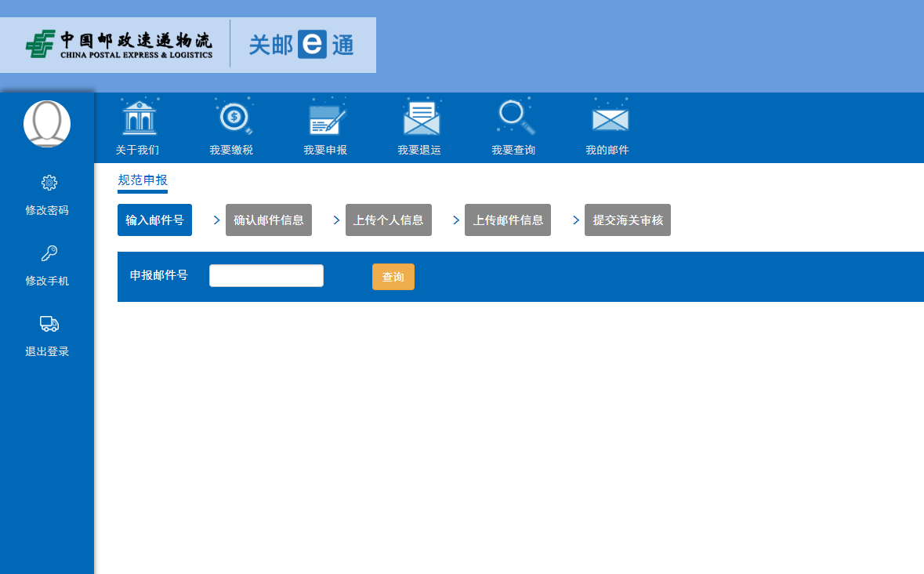This screenshot has width=924, height=574.
Task: Click the key icon for 修改手机
Action: pos(49,253)
